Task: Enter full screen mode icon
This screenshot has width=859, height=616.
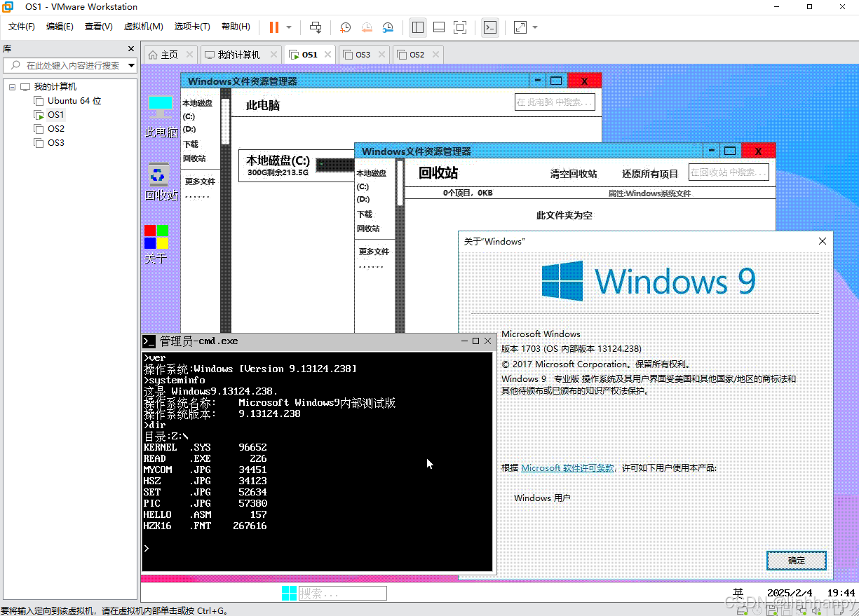Action: point(460,27)
